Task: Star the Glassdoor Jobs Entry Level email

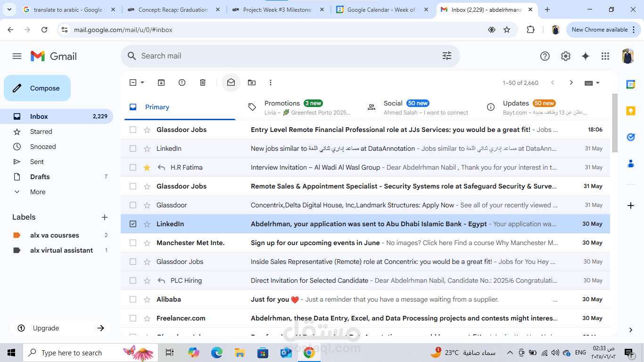Action: (x=147, y=130)
